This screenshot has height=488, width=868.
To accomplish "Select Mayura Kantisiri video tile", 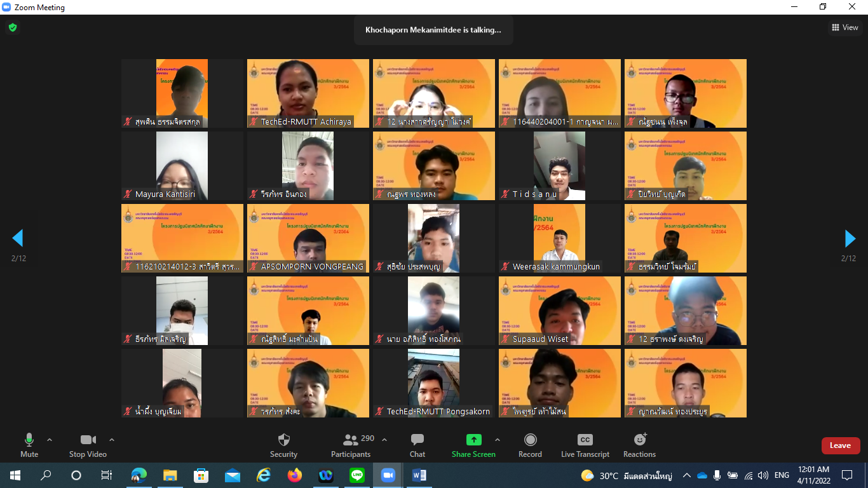I will (182, 166).
